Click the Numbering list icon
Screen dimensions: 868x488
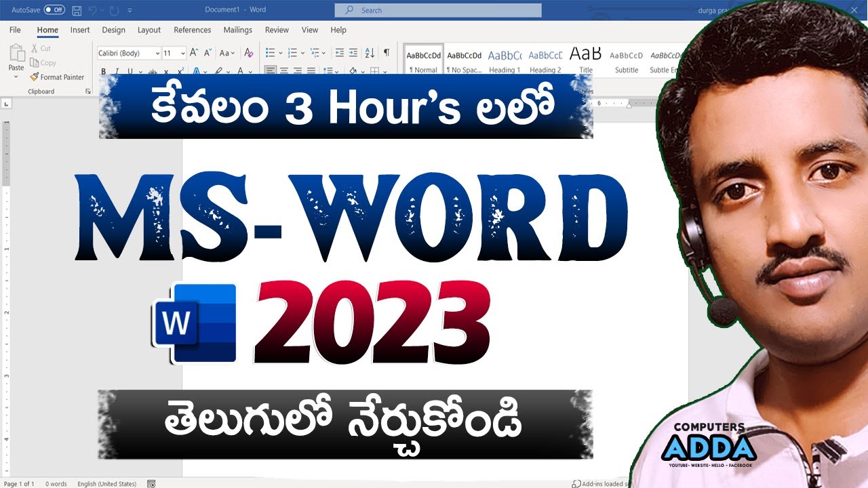[292, 53]
